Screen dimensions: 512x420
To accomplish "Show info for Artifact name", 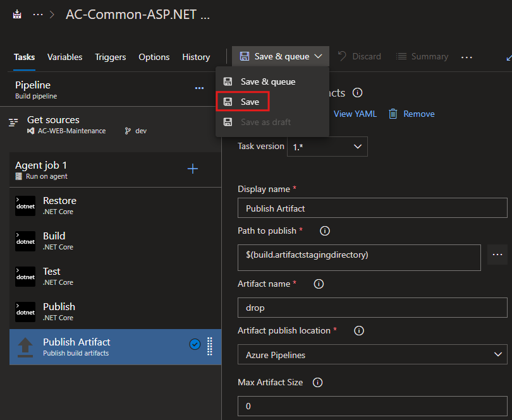I will coord(319,284).
